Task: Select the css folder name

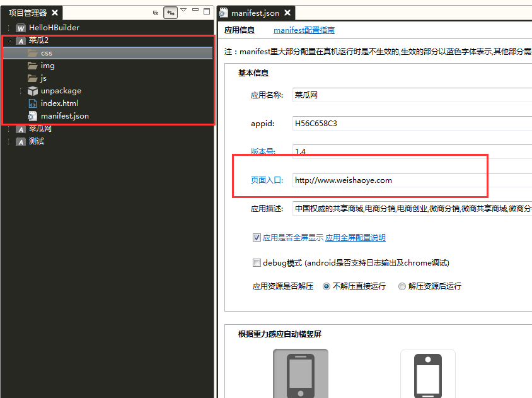Action: click(47, 54)
